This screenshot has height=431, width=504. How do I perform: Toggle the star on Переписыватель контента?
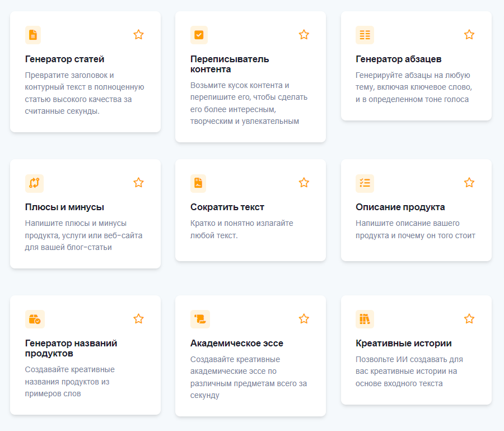pos(304,35)
